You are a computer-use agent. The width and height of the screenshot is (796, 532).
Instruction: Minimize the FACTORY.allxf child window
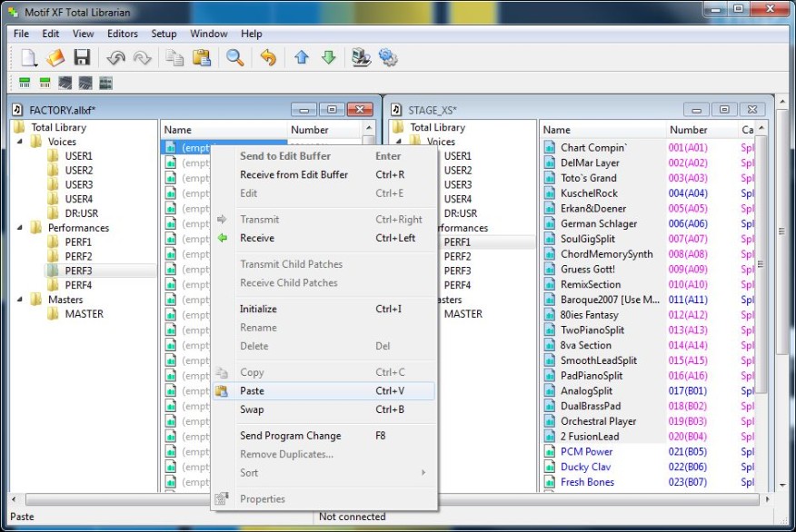tap(304, 110)
